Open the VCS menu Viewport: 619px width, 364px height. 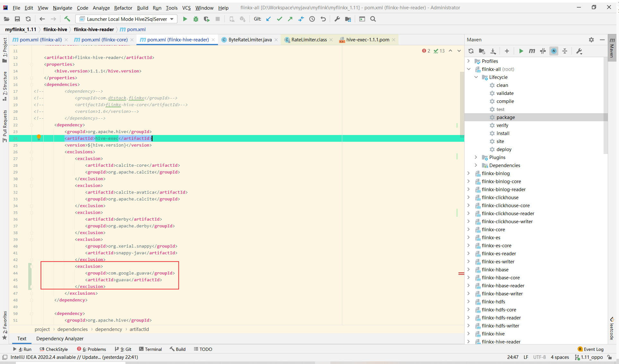click(186, 8)
